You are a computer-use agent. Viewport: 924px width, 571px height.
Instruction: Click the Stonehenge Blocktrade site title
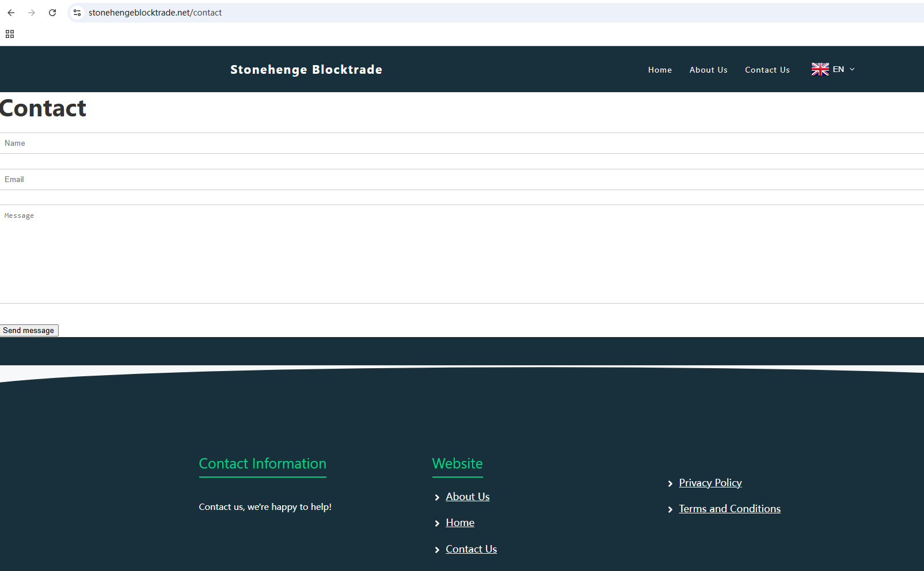click(306, 70)
